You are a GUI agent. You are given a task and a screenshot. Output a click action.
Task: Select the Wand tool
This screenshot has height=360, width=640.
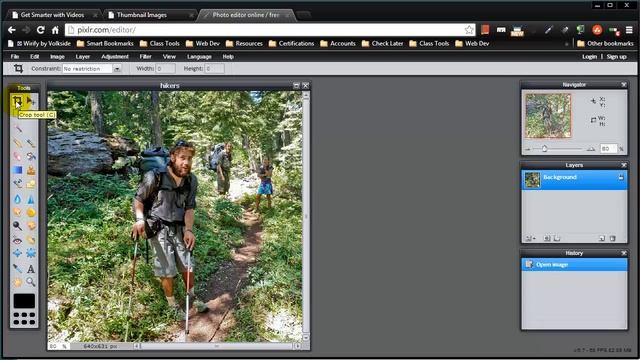click(x=18, y=129)
